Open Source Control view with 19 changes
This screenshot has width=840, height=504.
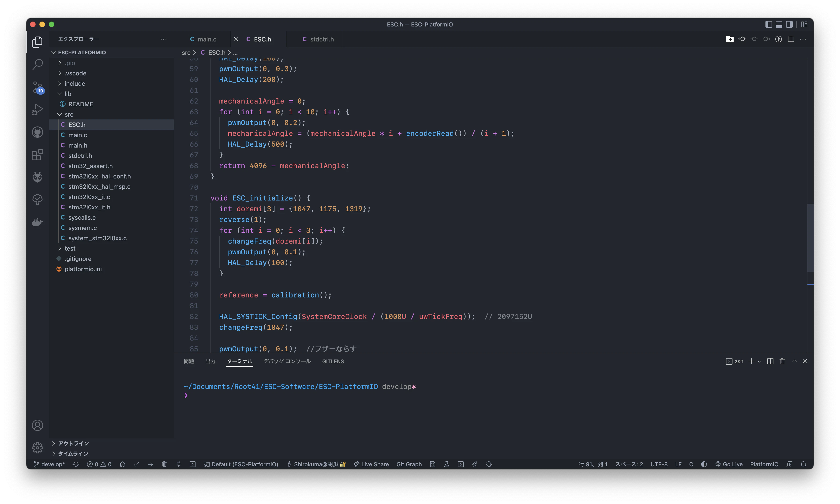[37, 87]
